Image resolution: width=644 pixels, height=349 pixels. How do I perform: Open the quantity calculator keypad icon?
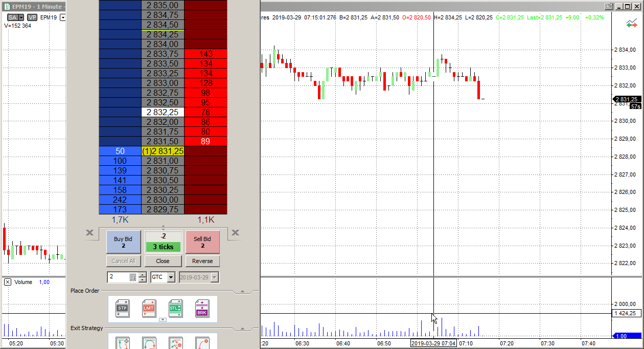point(133,277)
